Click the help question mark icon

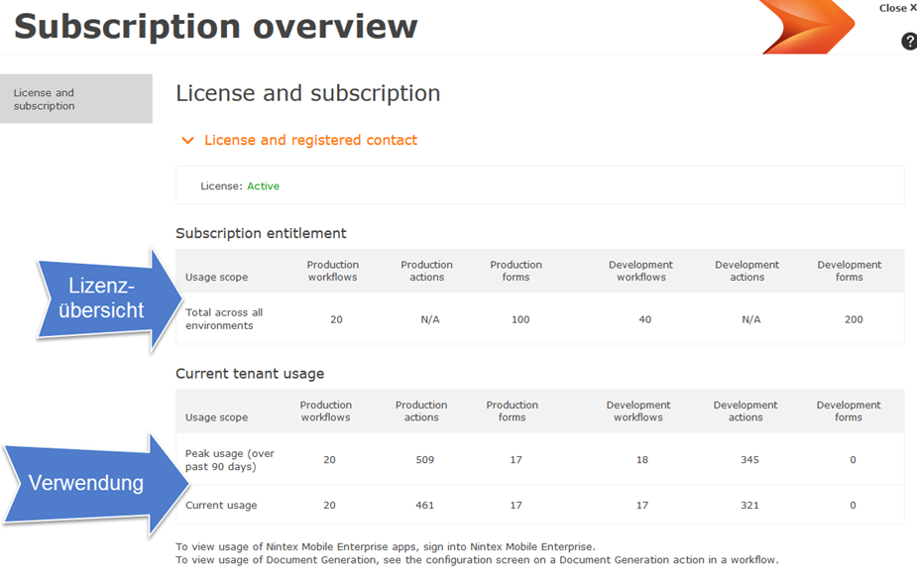coord(909,41)
